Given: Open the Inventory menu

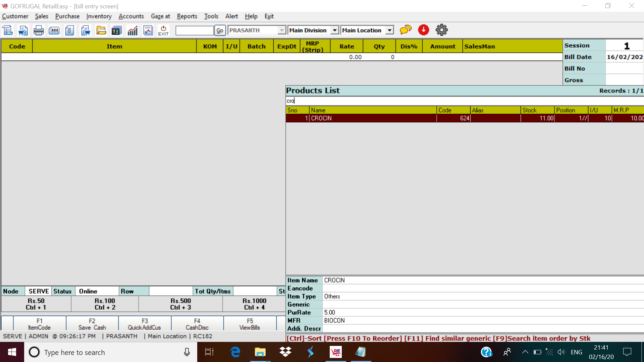Looking at the screenshot, I should click(x=98, y=16).
